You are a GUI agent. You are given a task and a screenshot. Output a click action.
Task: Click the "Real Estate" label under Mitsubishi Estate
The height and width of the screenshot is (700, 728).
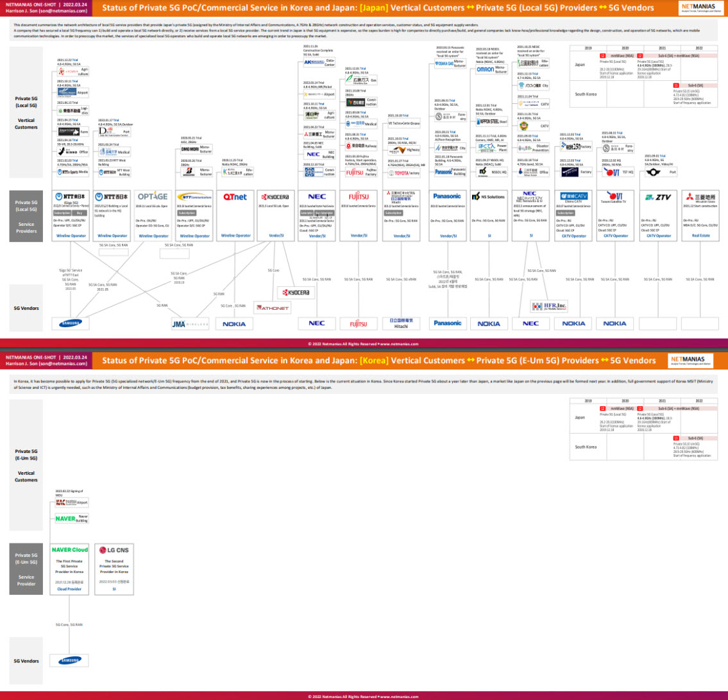700,236
